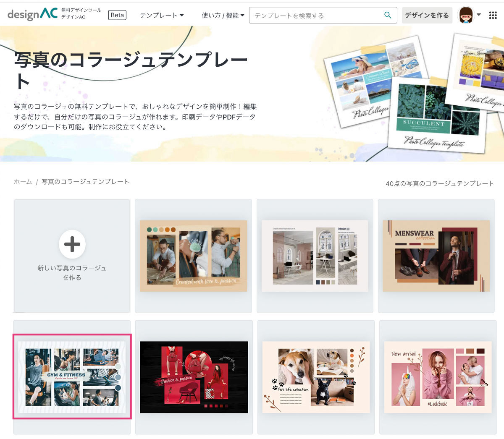Select the 写真のコラージュテンプレート breadcrumb
The height and width of the screenshot is (439, 504).
[84, 182]
